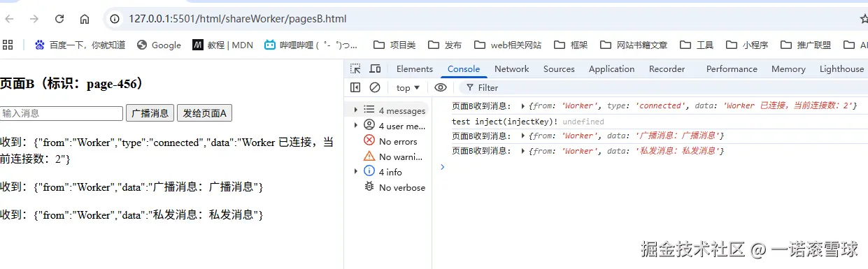
Task: Toggle the device toolbar icon
Action: pyautogui.click(x=375, y=68)
